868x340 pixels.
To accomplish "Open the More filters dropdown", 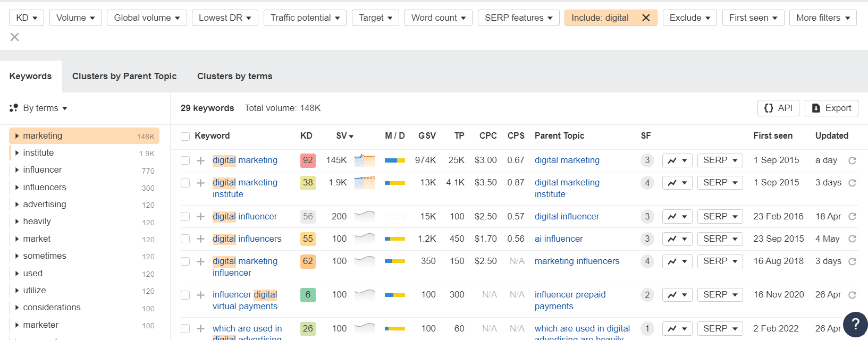I will click(x=823, y=18).
